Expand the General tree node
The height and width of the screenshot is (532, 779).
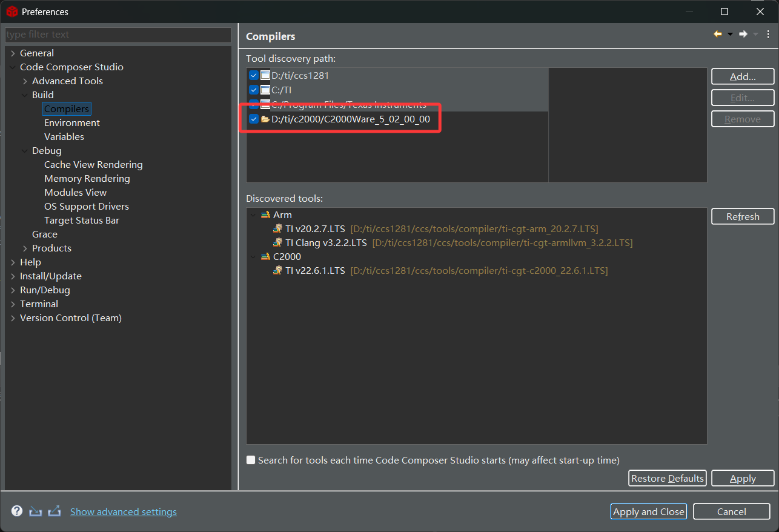click(x=13, y=53)
